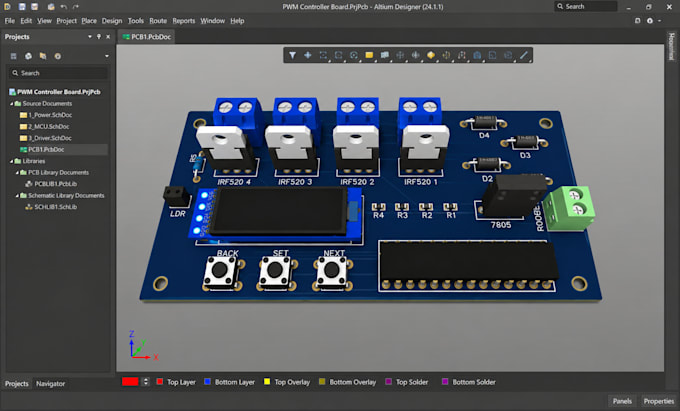Collapse PCB Library Documents node

pyautogui.click(x=17, y=173)
